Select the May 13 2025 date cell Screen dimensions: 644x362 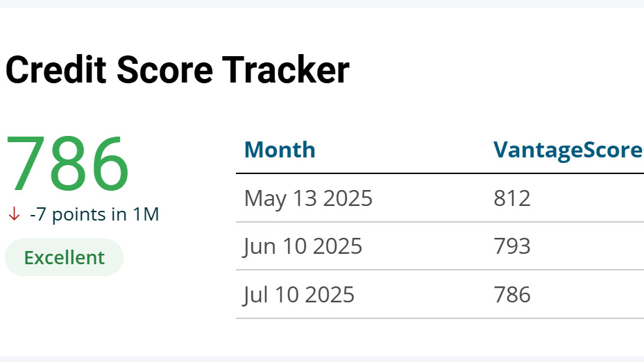tap(308, 199)
